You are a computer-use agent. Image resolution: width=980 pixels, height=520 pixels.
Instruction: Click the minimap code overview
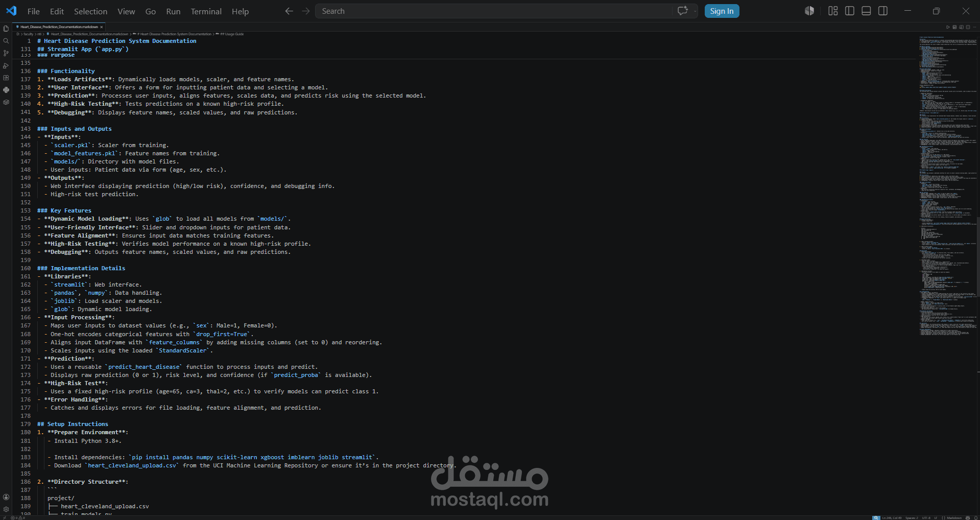tap(947, 186)
